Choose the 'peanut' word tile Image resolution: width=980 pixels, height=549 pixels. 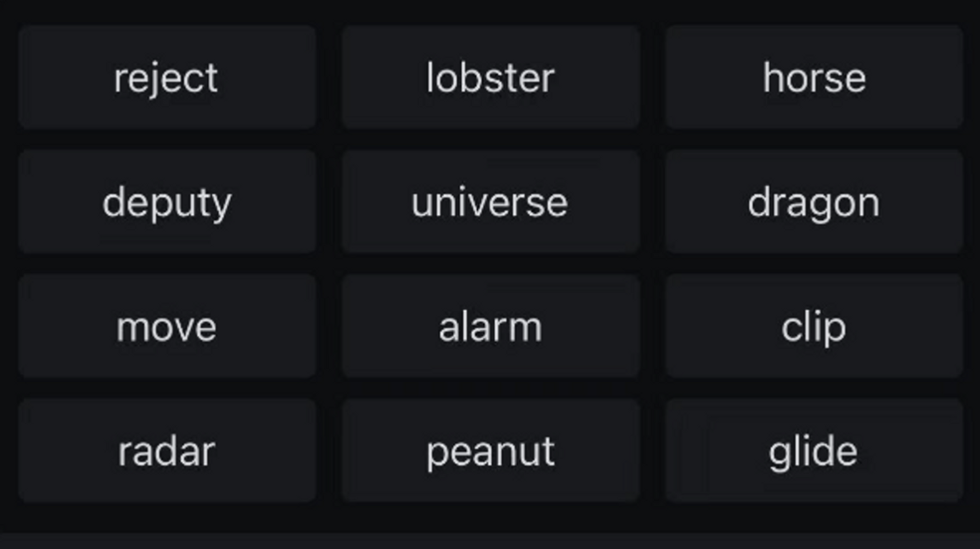tap(490, 451)
